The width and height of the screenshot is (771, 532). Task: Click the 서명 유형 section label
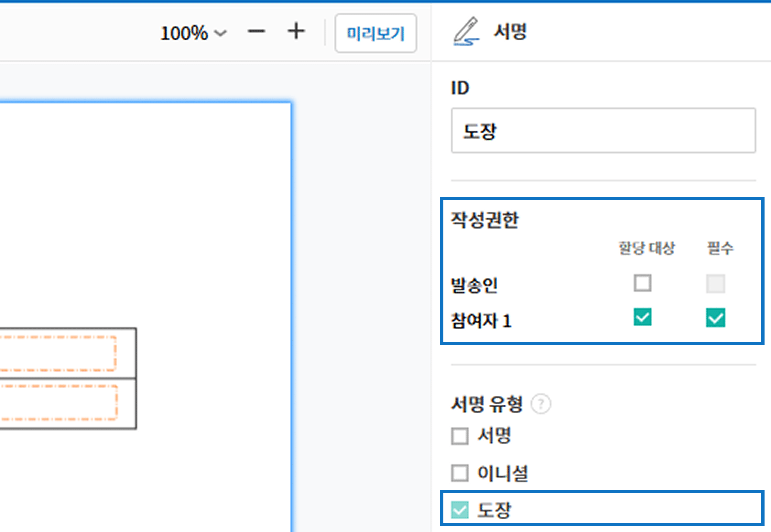(x=487, y=404)
